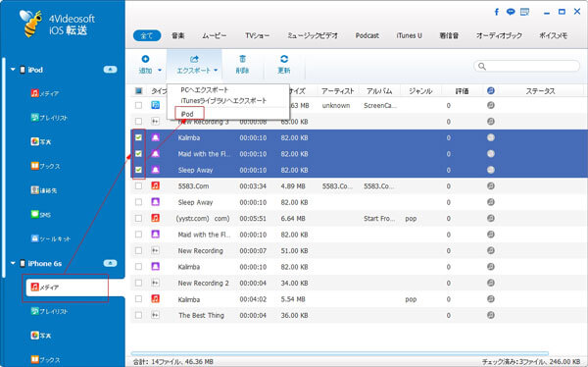
Task: Click the Add (追加) plus icon
Action: click(145, 59)
